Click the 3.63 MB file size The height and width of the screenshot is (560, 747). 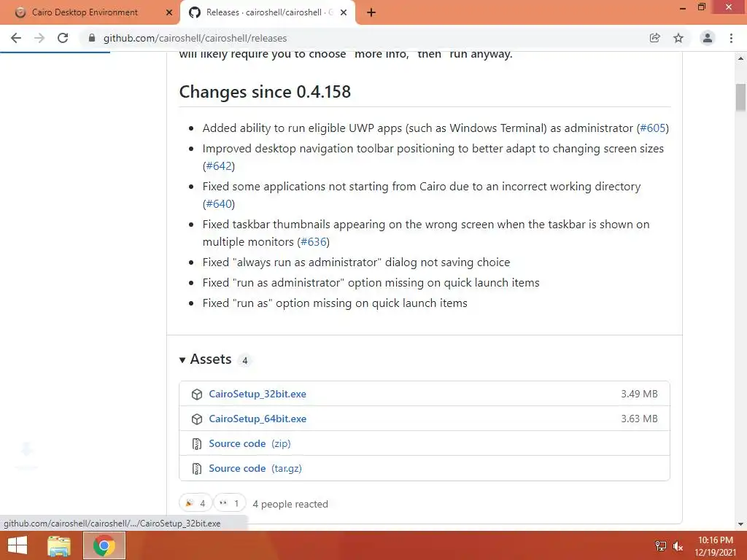click(x=639, y=419)
